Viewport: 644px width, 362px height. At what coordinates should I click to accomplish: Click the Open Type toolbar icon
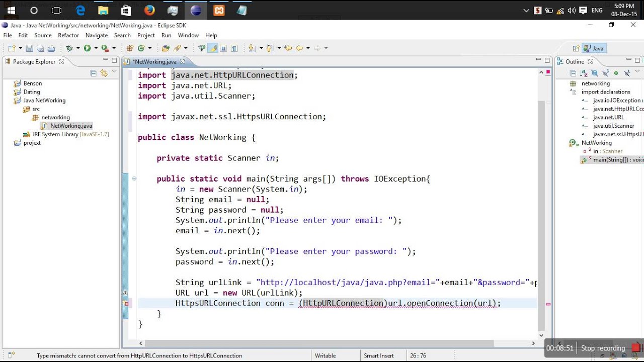tap(165, 48)
